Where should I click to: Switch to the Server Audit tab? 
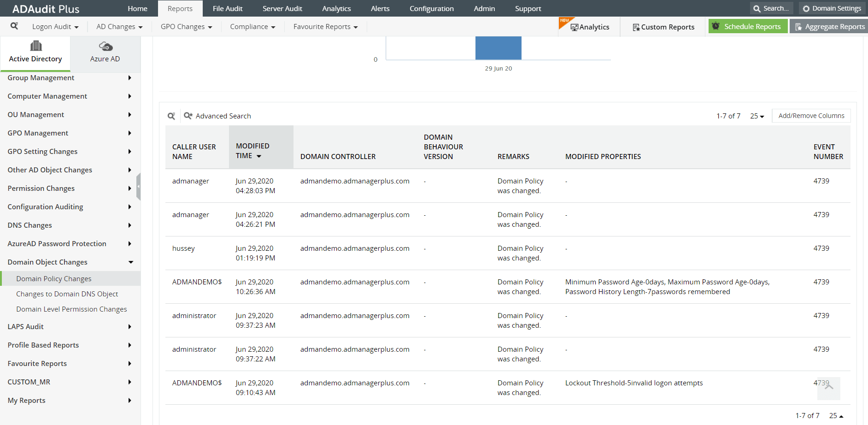[x=282, y=9]
